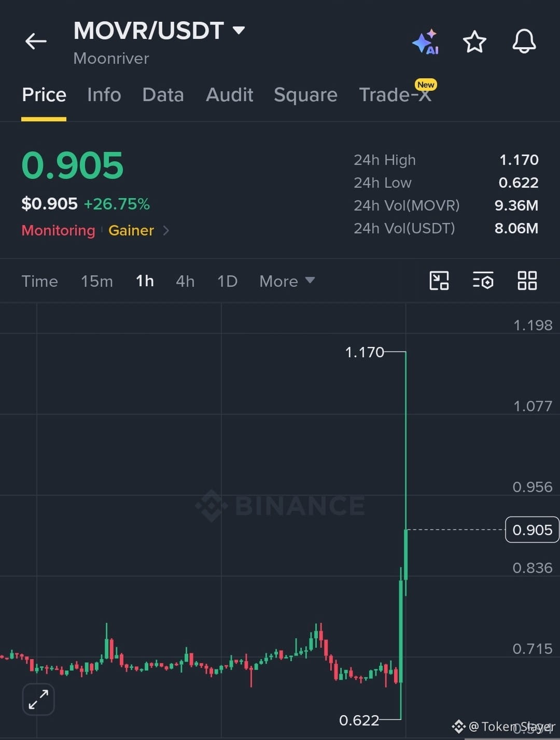560x740 pixels.
Task: Select the 15m interval
Action: coord(97,281)
